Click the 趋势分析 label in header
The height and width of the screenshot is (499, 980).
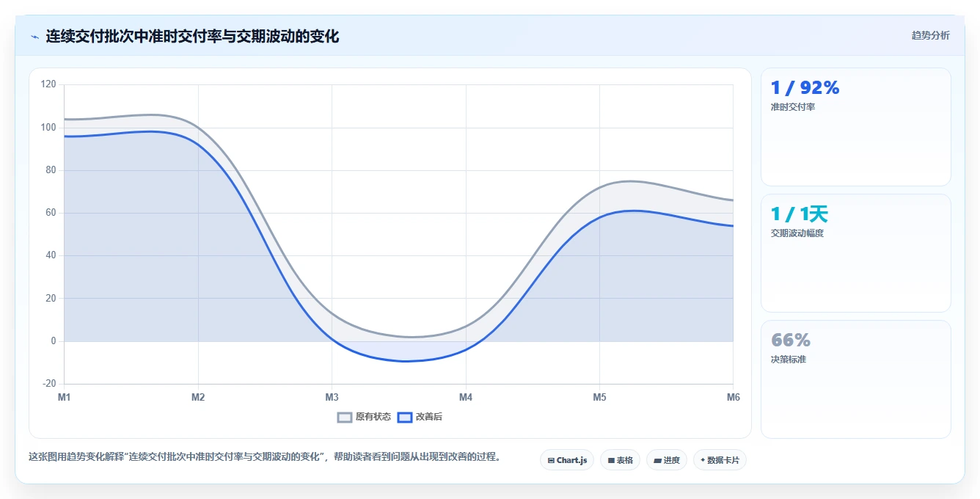pos(930,35)
